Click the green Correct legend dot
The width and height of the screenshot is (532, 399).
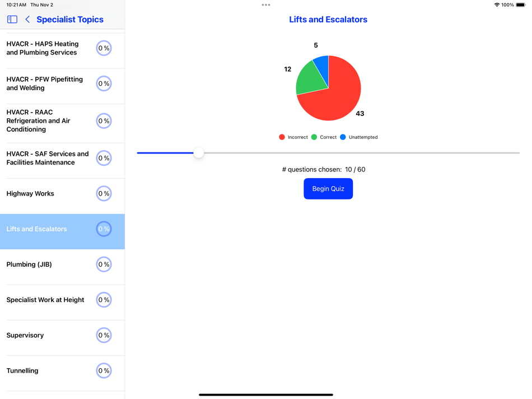coord(314,137)
